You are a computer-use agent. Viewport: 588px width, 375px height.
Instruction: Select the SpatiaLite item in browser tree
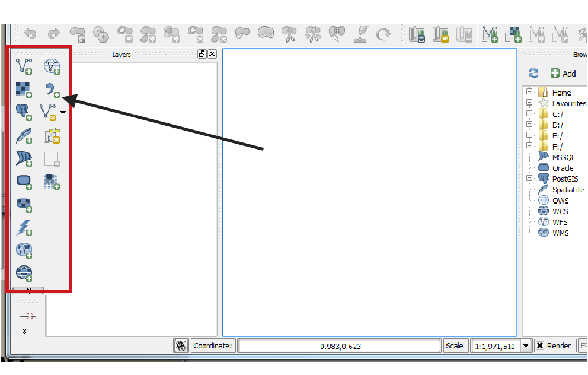click(567, 190)
